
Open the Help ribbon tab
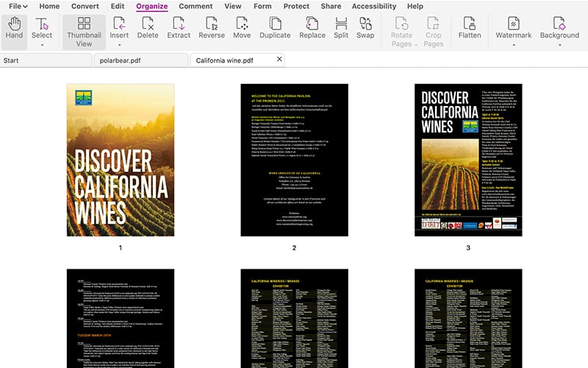click(415, 7)
